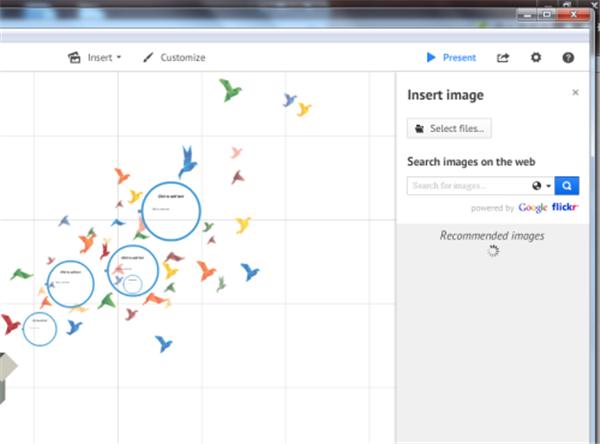Open the help question mark icon
The width and height of the screenshot is (600, 444).
pyautogui.click(x=568, y=58)
